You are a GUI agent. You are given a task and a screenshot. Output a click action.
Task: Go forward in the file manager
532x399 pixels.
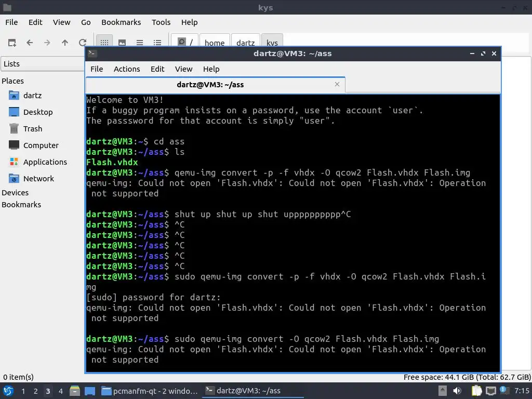pos(47,43)
